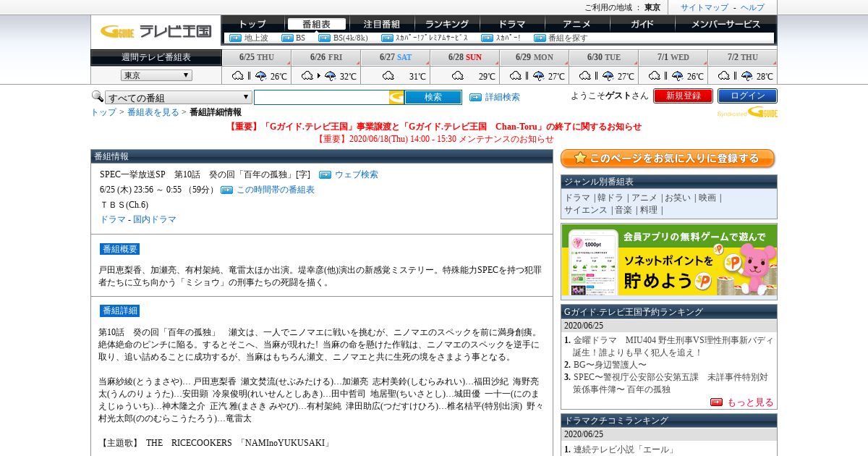Select the ガイド navigation tab
This screenshot has height=456, width=868.
tap(642, 24)
